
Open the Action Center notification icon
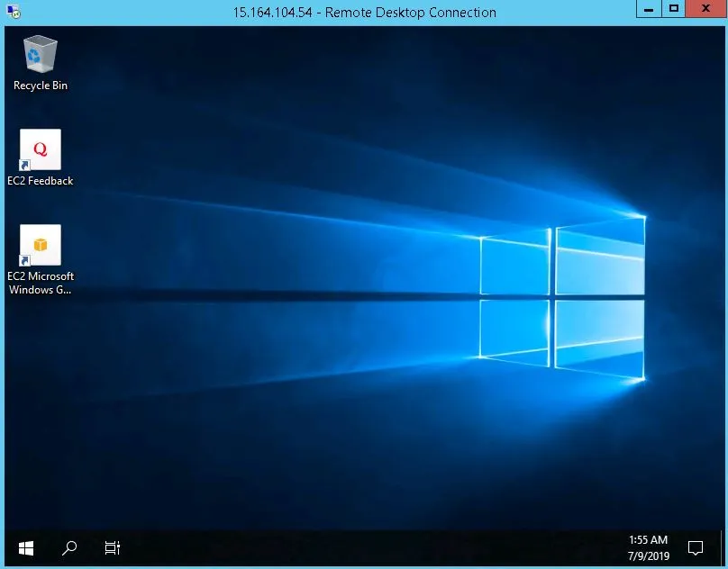(x=695, y=548)
